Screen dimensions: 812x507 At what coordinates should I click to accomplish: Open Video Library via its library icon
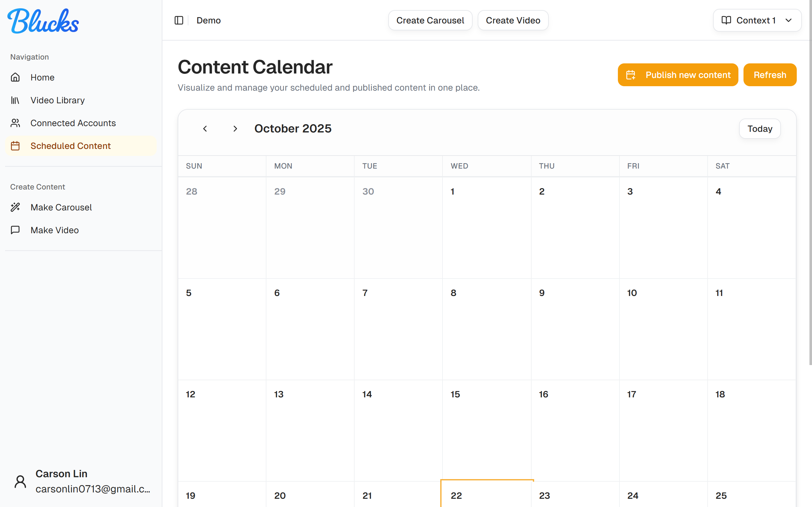pyautogui.click(x=15, y=100)
